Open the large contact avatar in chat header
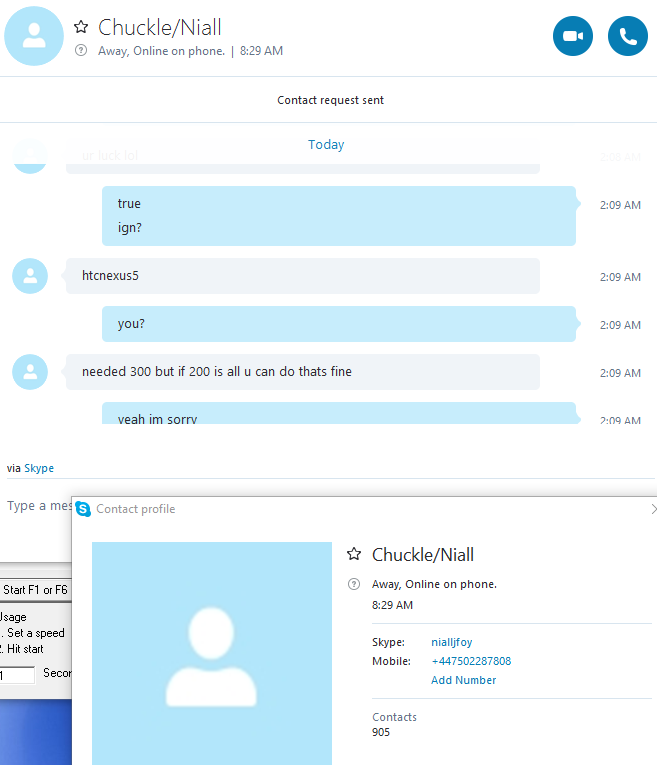Screen dimensions: 657x765 pyautogui.click(x=34, y=36)
